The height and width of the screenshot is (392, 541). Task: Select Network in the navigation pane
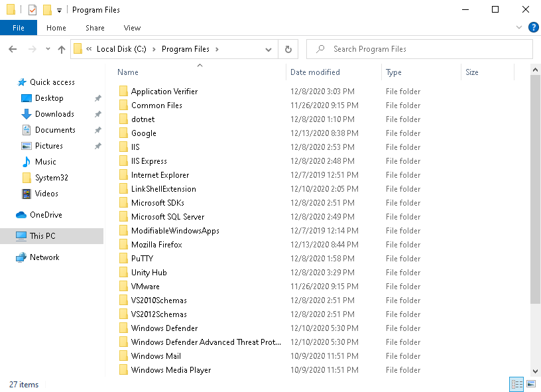[x=44, y=257]
